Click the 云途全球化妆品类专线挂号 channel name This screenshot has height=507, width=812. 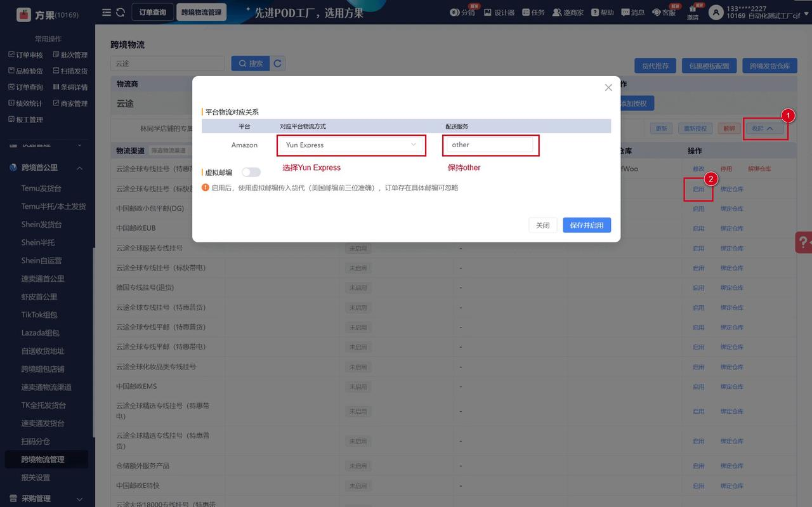(156, 367)
